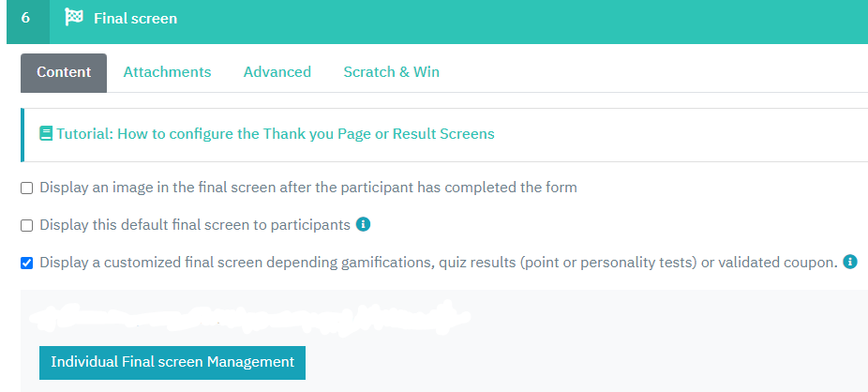
Task: Click the step number 6 badge
Action: [25, 18]
